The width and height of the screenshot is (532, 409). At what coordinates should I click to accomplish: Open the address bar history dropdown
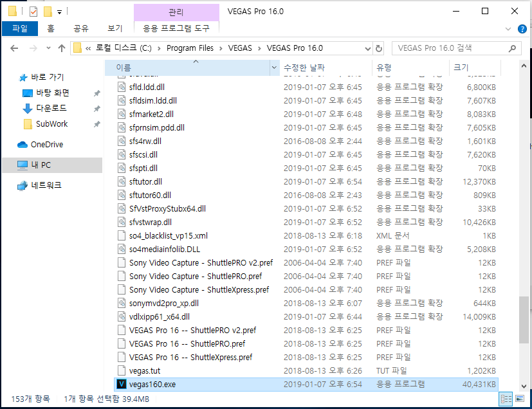(x=368, y=48)
